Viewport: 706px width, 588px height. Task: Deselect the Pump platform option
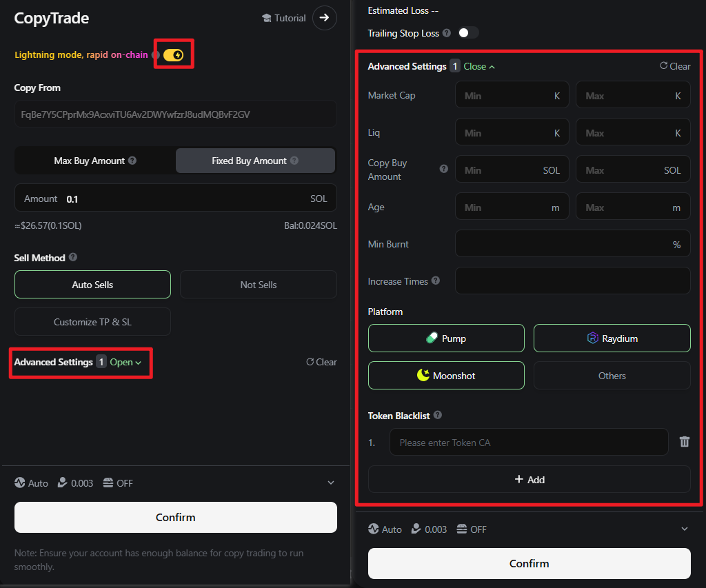click(446, 338)
